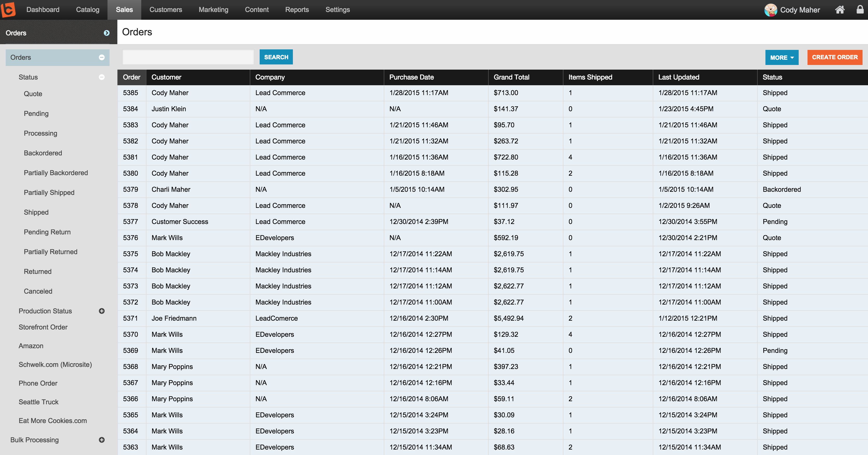This screenshot has height=455, width=868.
Task: Click the Lead Commerce logo icon
Action: tap(8, 9)
